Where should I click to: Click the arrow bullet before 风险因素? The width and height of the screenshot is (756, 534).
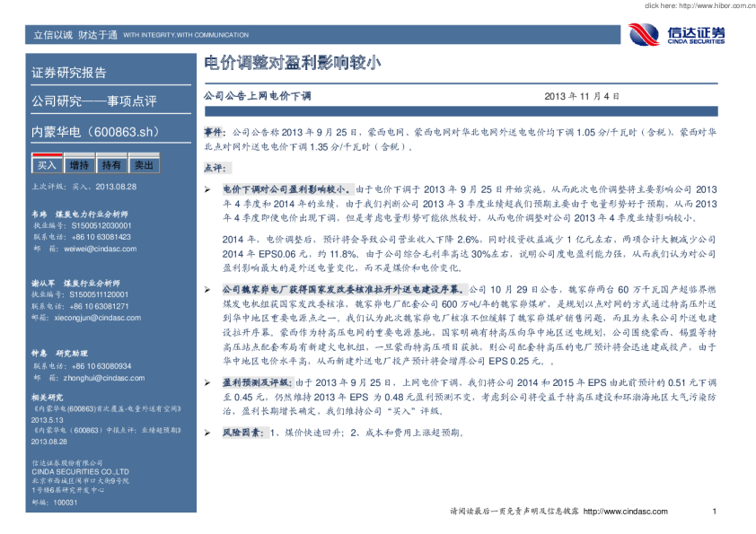click(x=207, y=433)
